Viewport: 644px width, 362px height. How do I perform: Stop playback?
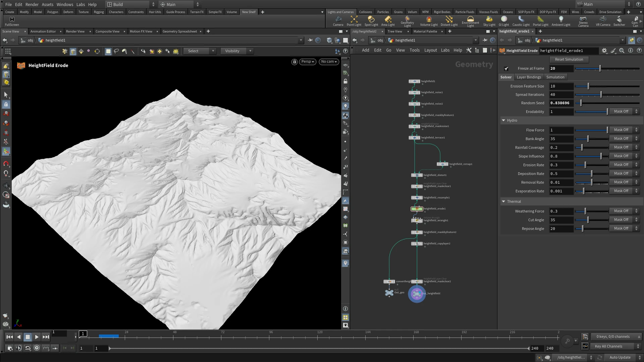click(28, 337)
